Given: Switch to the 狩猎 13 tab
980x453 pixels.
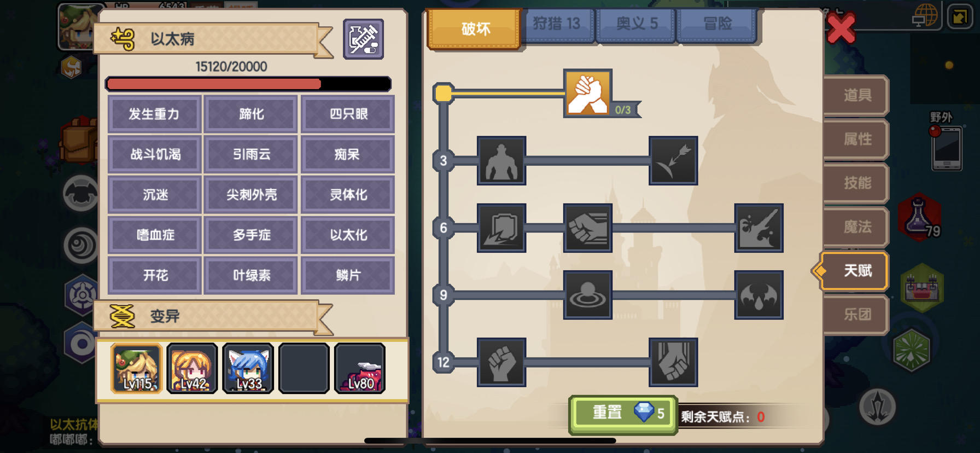Looking at the screenshot, I should (x=556, y=24).
